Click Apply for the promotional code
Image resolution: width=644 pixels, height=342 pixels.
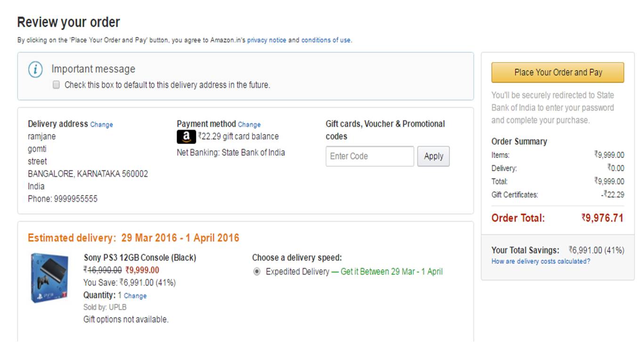coord(433,156)
